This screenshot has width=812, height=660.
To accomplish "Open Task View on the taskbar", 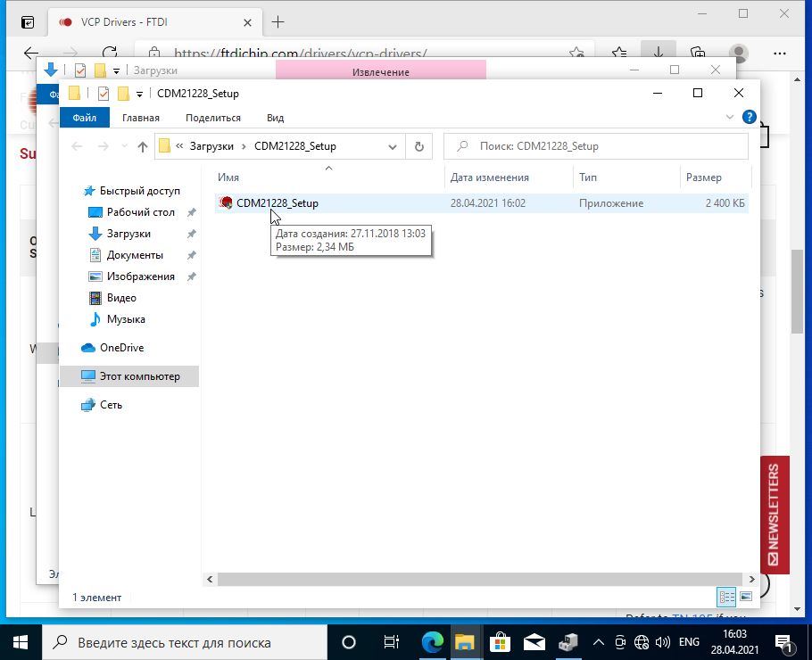I will [392, 642].
